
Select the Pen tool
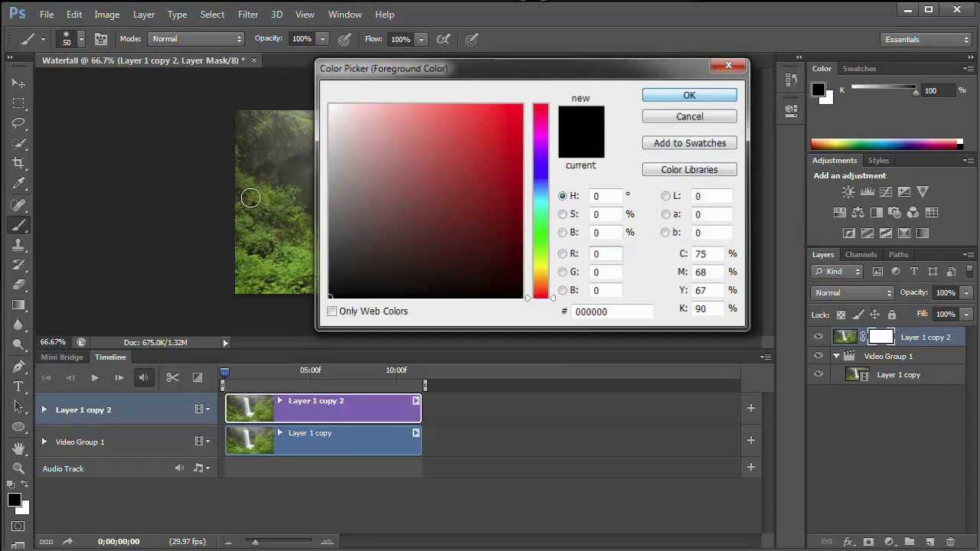(19, 367)
